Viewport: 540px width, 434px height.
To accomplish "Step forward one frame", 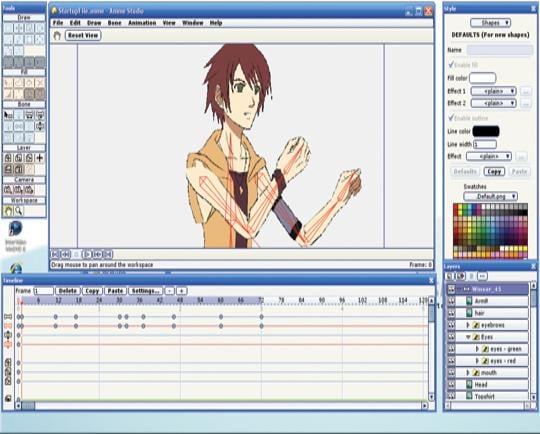I will (x=98, y=255).
